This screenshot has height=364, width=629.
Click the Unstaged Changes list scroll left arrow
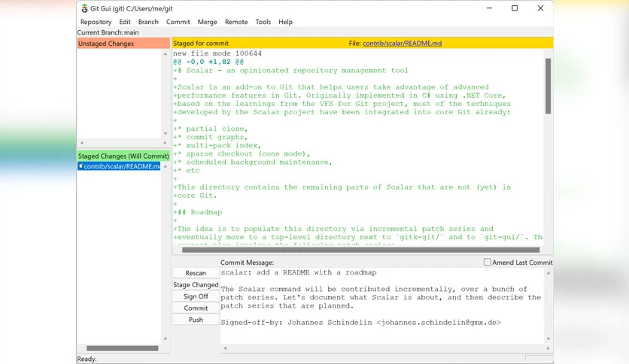pyautogui.click(x=82, y=143)
